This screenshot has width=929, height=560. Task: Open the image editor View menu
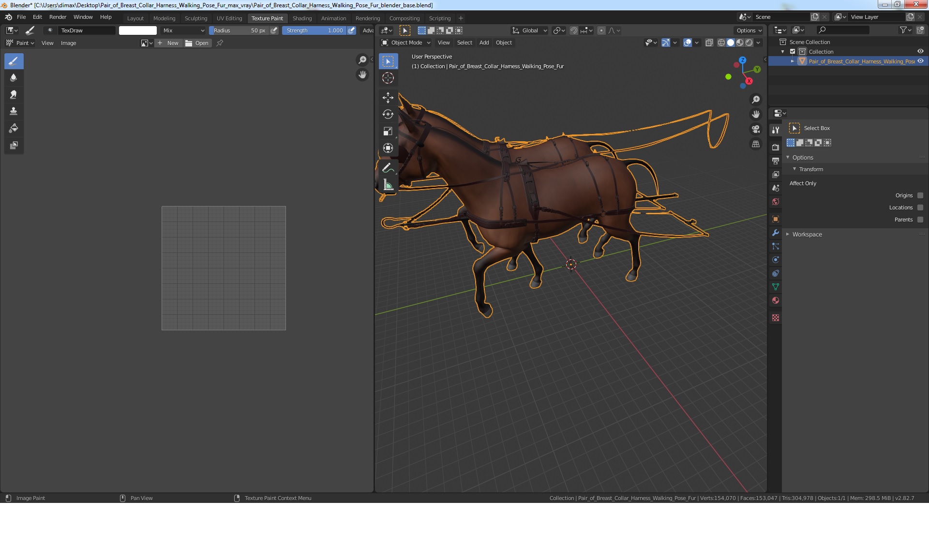point(47,43)
